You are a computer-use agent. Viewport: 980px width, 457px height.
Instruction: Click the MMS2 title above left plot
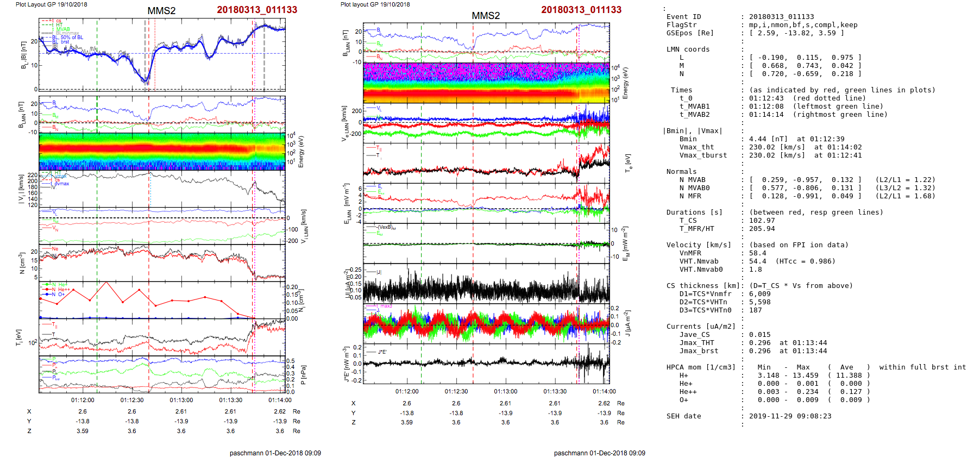click(x=161, y=11)
